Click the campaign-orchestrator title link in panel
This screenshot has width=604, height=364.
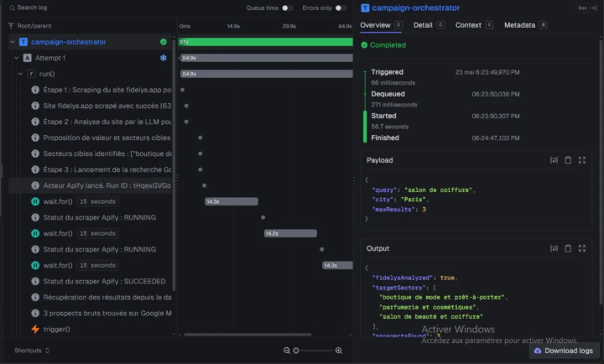[415, 8]
